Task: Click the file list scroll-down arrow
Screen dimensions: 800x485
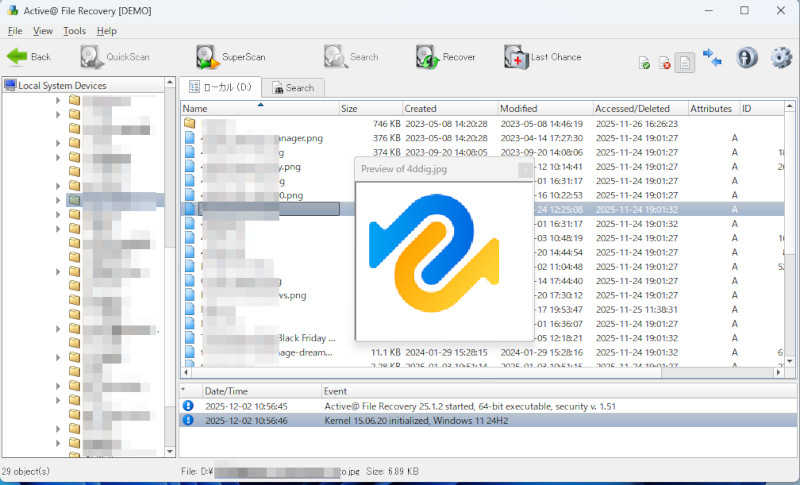Action: 790,361
